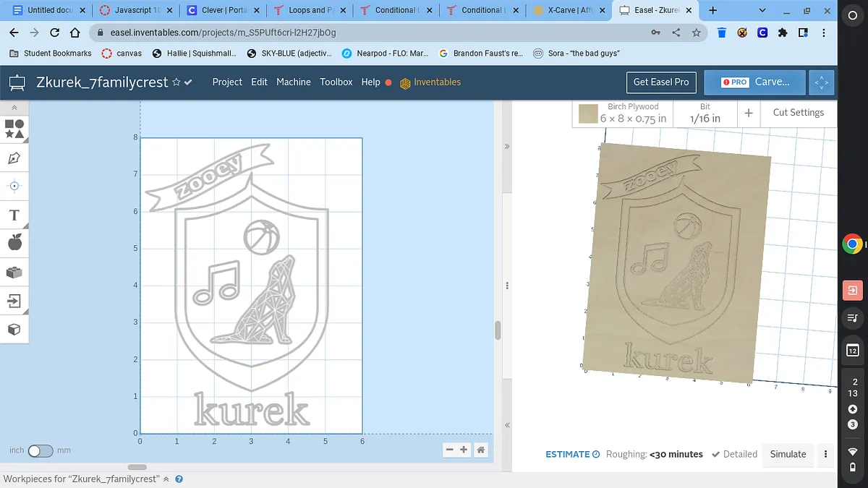Open the Toolbox menu
The width and height of the screenshot is (868, 488).
tap(336, 82)
